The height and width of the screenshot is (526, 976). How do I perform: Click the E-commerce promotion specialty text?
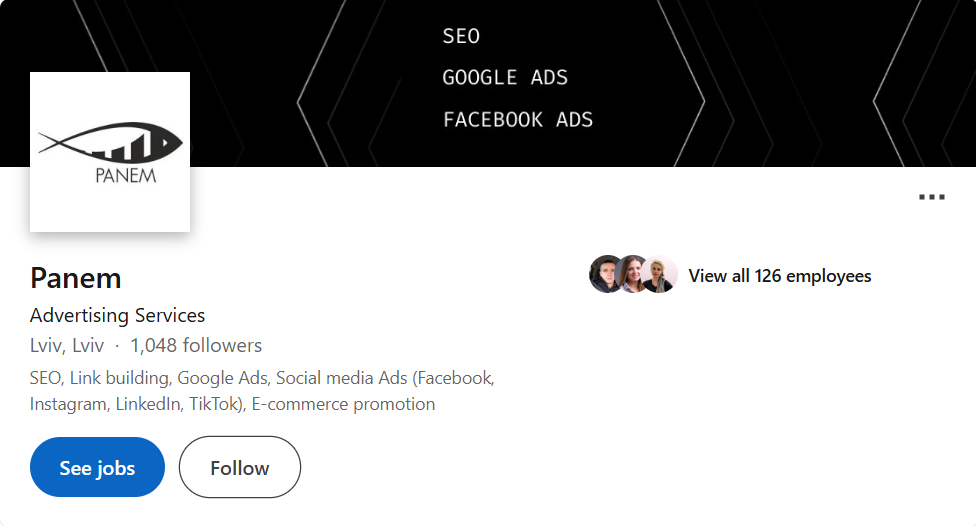coord(343,405)
